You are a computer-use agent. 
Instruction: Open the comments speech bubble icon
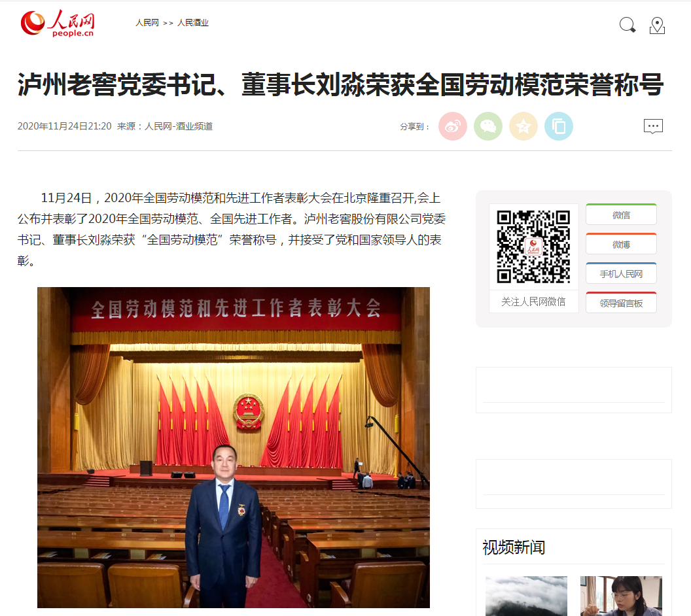(x=653, y=126)
